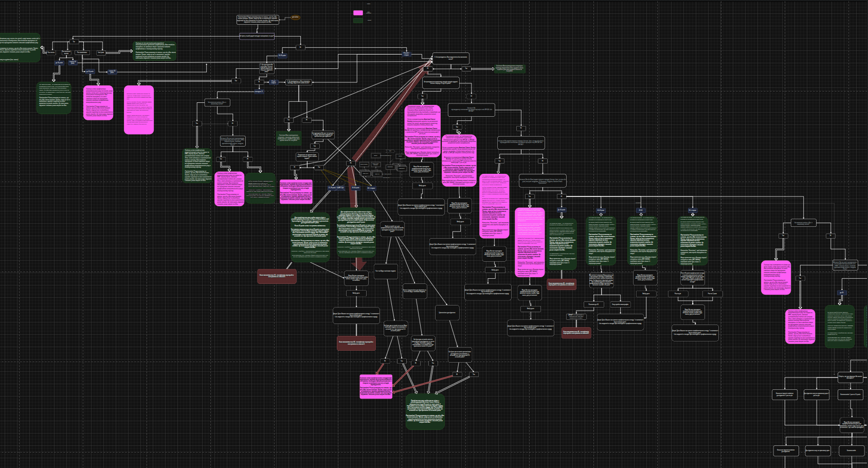The image size is (868, 468).
Task: Select the large green node at bottom center
Action: click(x=425, y=412)
